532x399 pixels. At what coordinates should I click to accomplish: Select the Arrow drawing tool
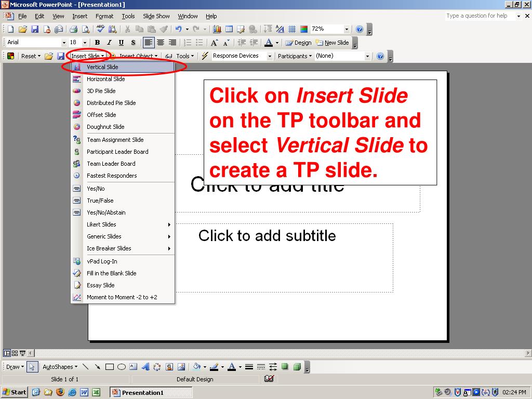click(97, 367)
